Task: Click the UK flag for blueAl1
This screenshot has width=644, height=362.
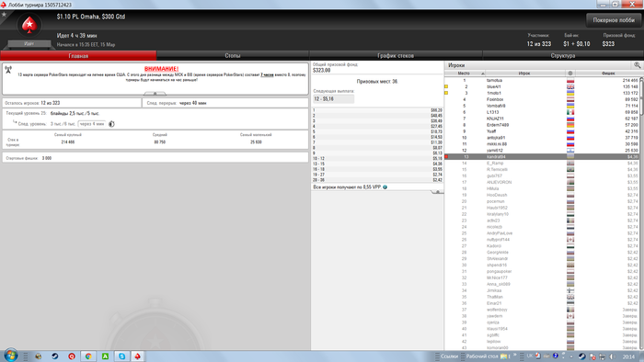Action: (570, 87)
